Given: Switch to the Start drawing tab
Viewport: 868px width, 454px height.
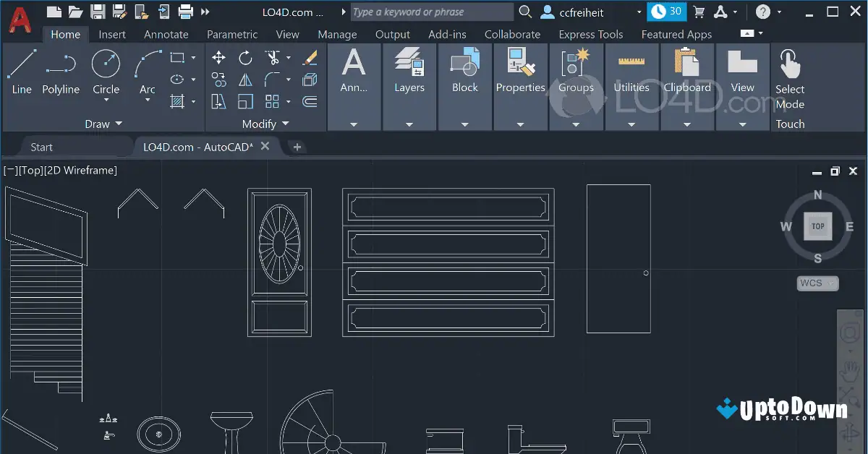Looking at the screenshot, I should pyautogui.click(x=41, y=146).
